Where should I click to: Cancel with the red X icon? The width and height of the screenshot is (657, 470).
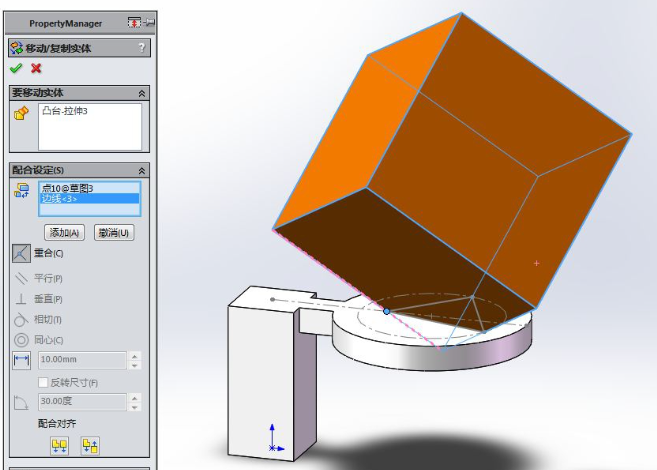click(x=36, y=68)
